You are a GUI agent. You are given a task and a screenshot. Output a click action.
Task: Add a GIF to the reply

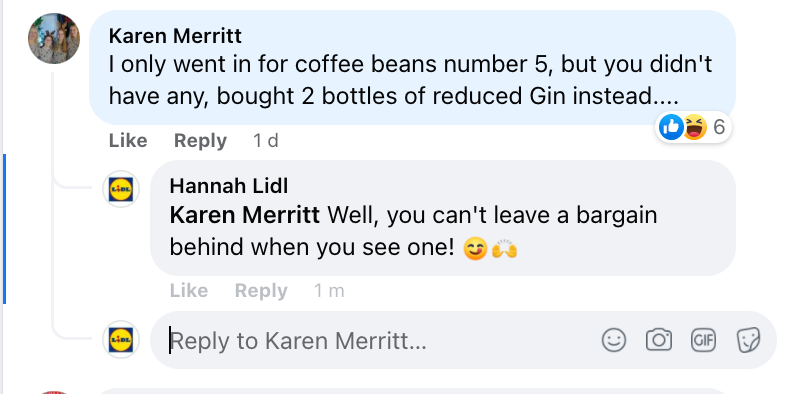(x=703, y=340)
